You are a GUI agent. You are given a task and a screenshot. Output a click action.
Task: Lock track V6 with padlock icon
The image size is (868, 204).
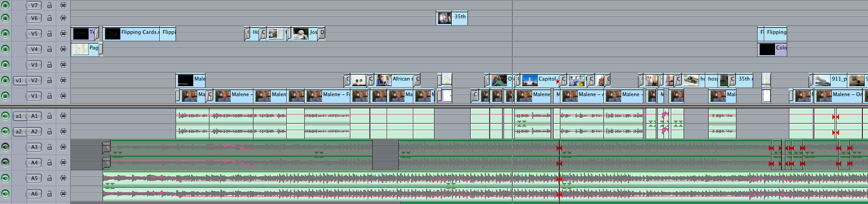click(50, 18)
